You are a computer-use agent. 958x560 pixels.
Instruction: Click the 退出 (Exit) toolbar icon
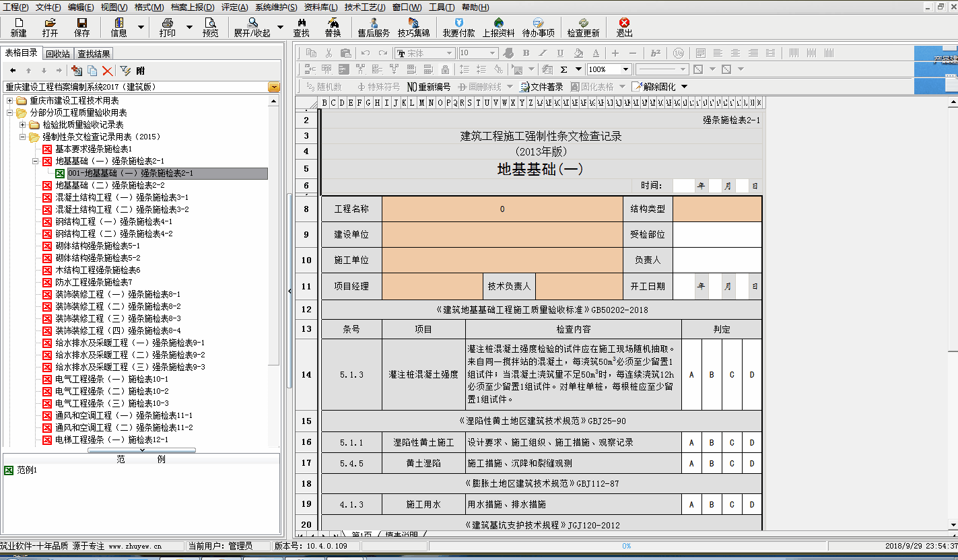624,27
